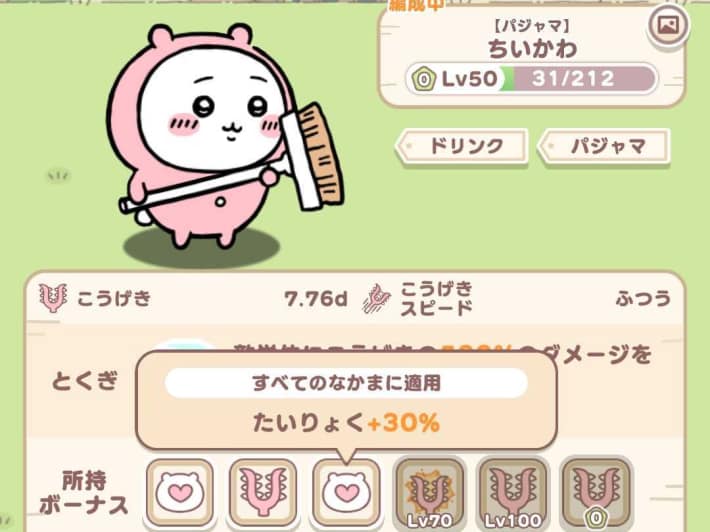Viewport: 710px width, 532px height.
Task: Tap the last locked rank bonus icon
Action: [x=596, y=493]
